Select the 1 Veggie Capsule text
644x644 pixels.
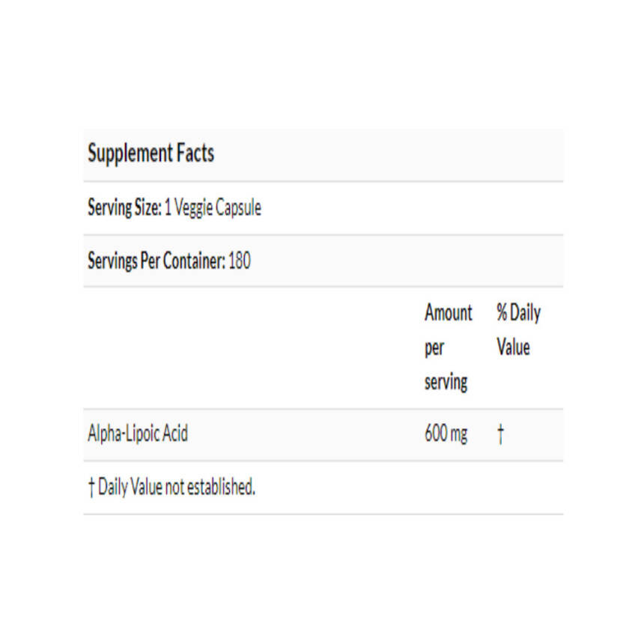point(213,207)
